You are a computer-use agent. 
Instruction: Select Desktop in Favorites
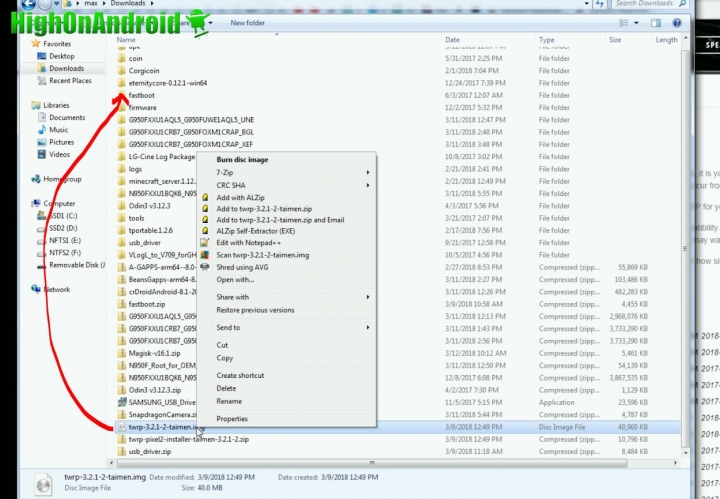pos(62,56)
